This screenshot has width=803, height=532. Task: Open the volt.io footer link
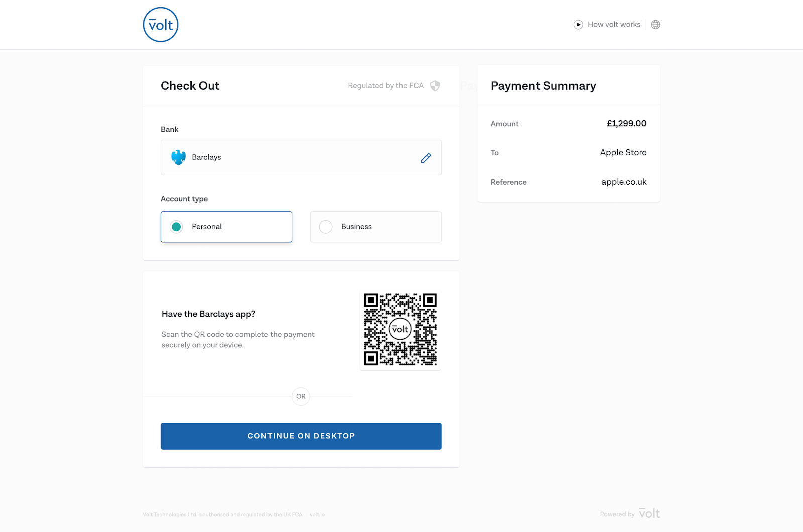[317, 515]
